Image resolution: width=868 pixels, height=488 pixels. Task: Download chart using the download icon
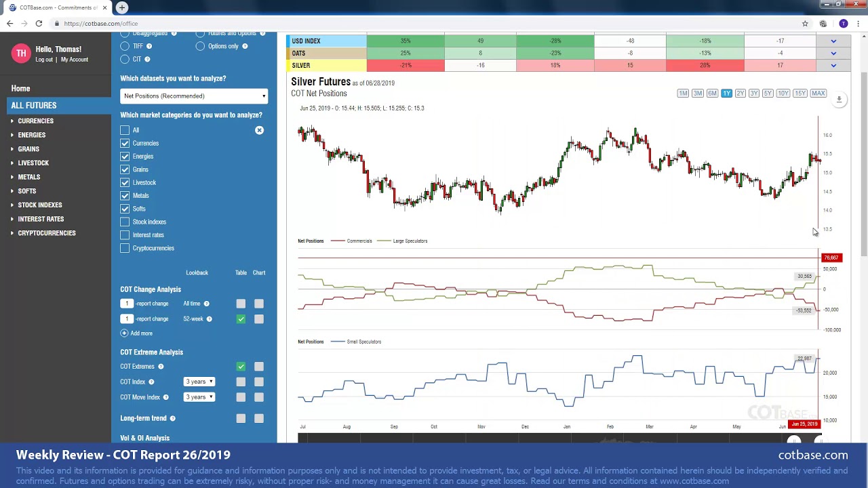(839, 100)
